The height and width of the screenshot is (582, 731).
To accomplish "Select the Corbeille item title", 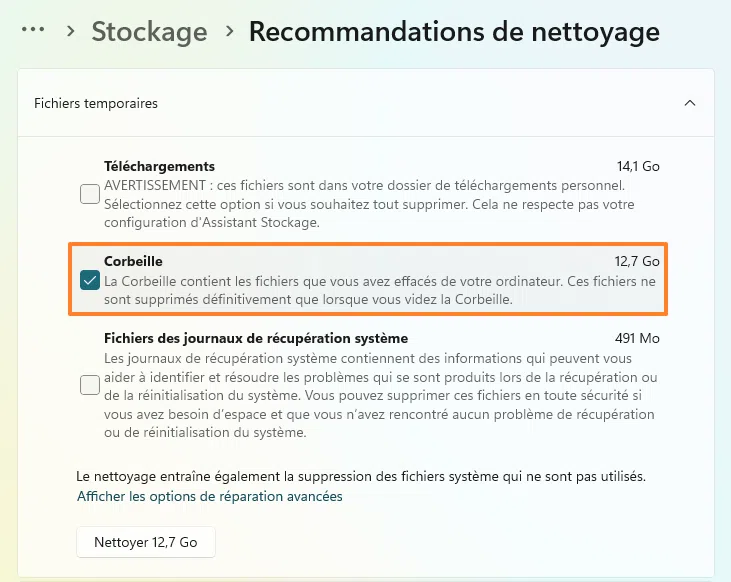I will (x=134, y=261).
